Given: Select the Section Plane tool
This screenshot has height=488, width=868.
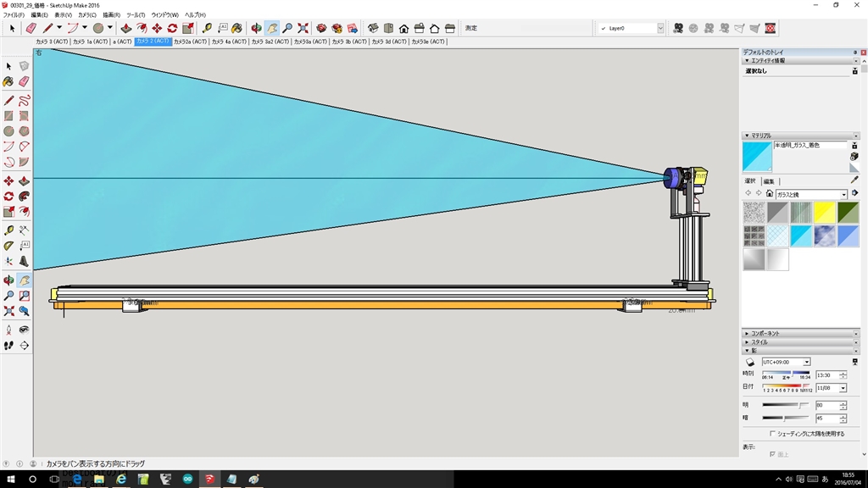Looking at the screenshot, I should 24,346.
